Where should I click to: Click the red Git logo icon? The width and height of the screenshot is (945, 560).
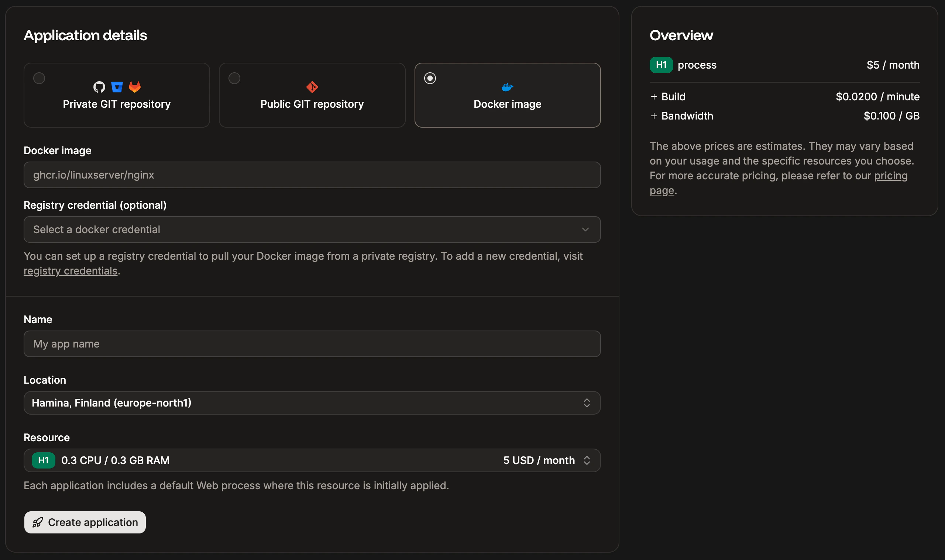[x=312, y=87]
